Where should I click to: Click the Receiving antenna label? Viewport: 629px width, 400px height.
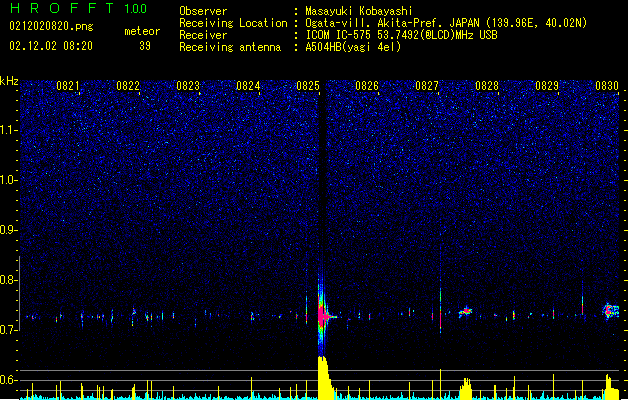coord(230,47)
